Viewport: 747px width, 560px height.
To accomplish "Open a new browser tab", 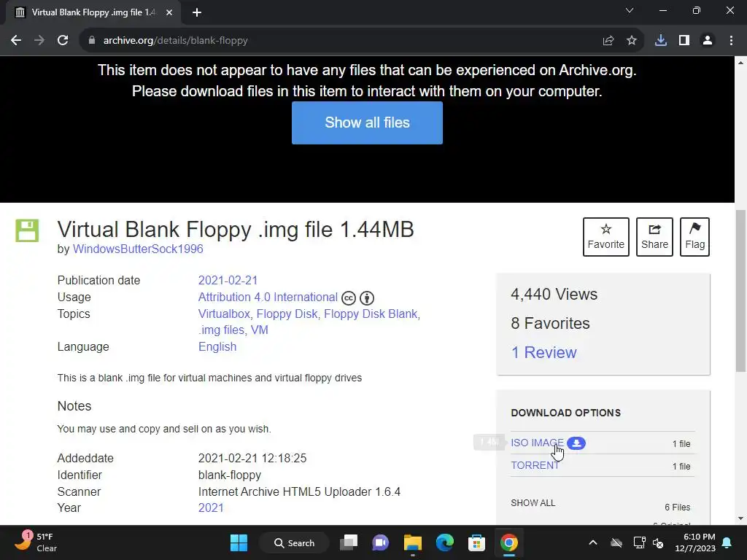I will (197, 12).
